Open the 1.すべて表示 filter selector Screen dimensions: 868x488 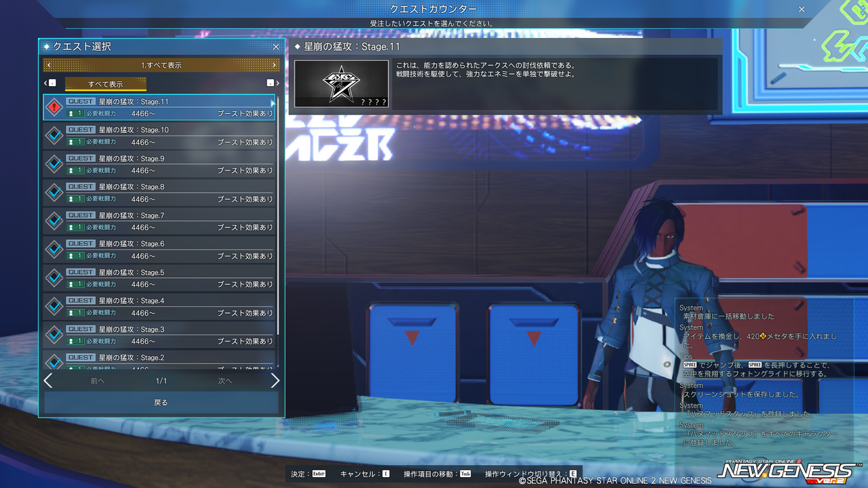pyautogui.click(x=161, y=65)
